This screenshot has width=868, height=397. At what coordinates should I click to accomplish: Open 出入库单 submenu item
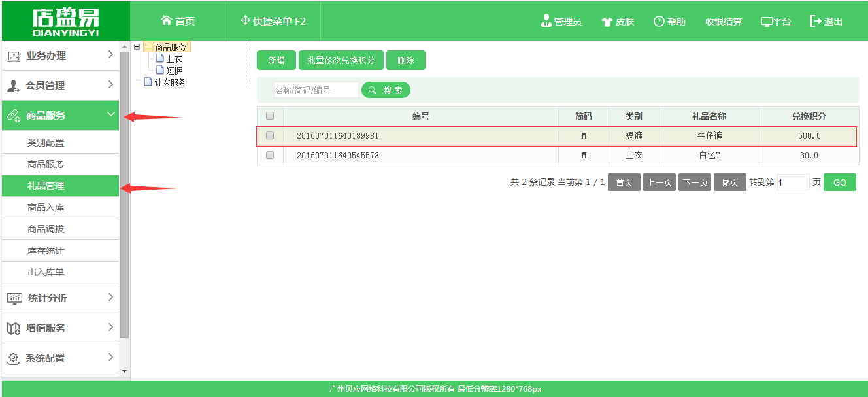60,272
